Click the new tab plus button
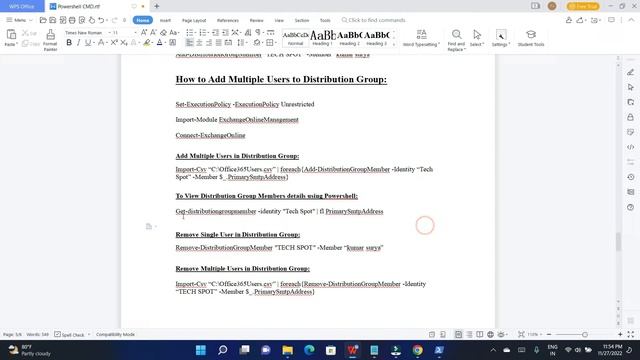Screen dimensions: 640x360 tap(157, 6)
